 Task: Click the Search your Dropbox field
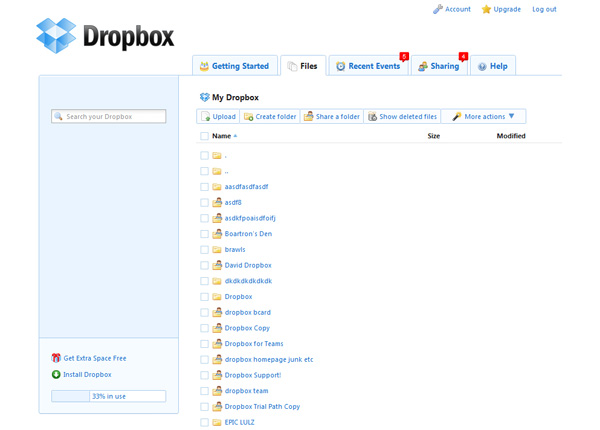[x=109, y=116]
